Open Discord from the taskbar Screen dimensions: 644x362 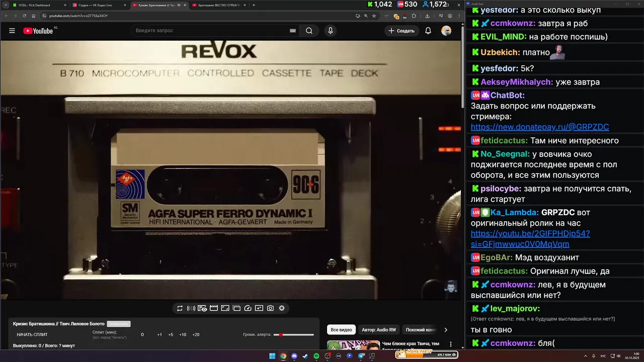294,356
